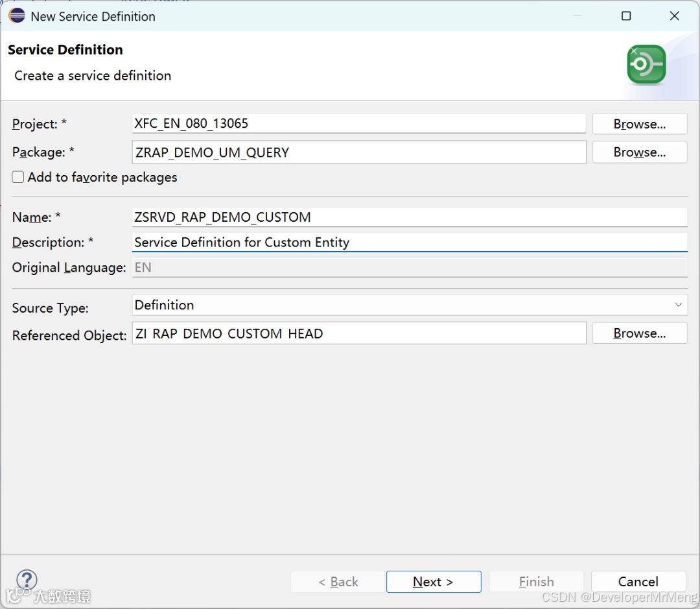Click the 'Original Language:' label
Viewport: 700px width, 609px height.
click(69, 268)
